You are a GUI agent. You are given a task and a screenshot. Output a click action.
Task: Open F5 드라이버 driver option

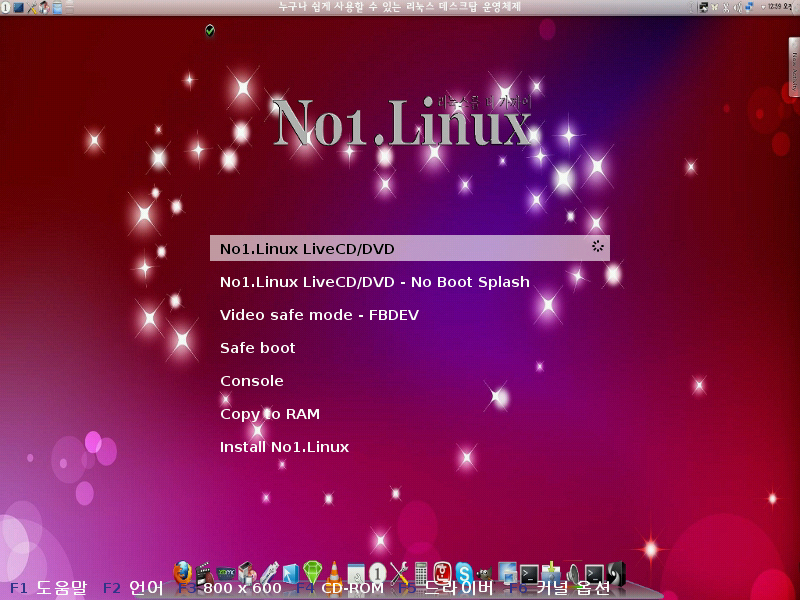(445, 588)
